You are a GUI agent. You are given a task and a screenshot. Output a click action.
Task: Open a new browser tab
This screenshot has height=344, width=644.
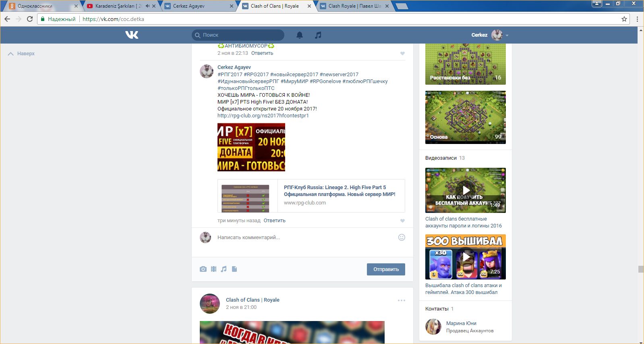(x=402, y=6)
